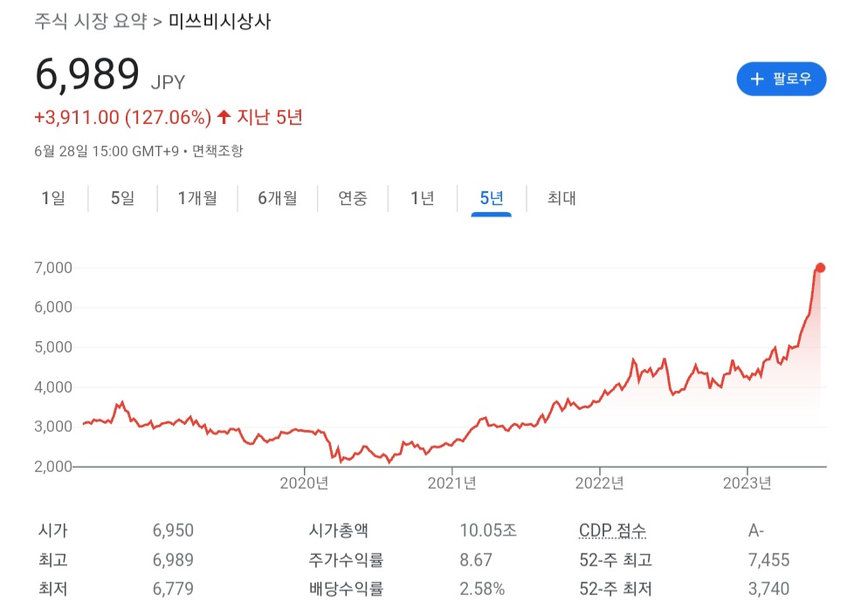Click the 5,000 y-axis label
The image size is (854, 616).
coord(53,347)
